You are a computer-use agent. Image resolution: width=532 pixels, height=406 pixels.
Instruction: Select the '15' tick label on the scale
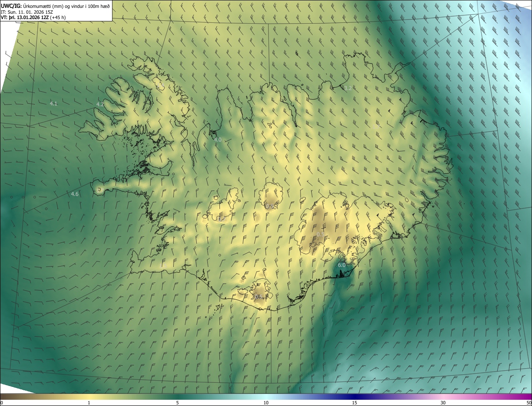pos(355,403)
